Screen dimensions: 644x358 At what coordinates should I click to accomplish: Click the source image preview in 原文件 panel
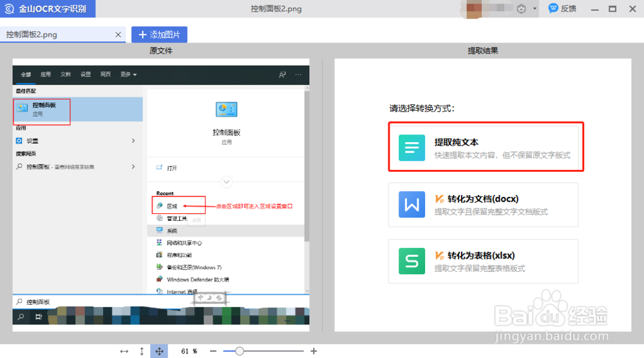(160, 195)
